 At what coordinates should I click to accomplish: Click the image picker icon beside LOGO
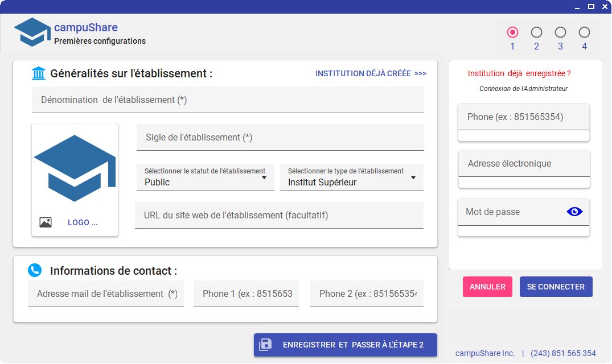click(46, 222)
